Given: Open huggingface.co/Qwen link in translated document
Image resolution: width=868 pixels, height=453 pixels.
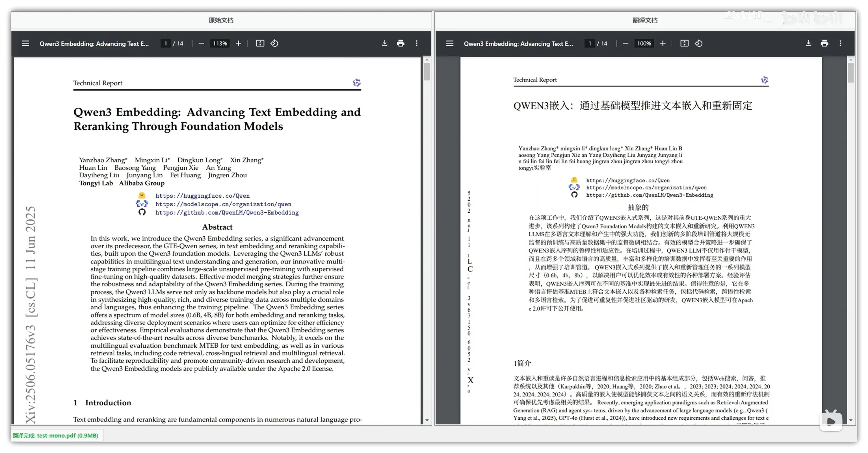Looking at the screenshot, I should [628, 180].
